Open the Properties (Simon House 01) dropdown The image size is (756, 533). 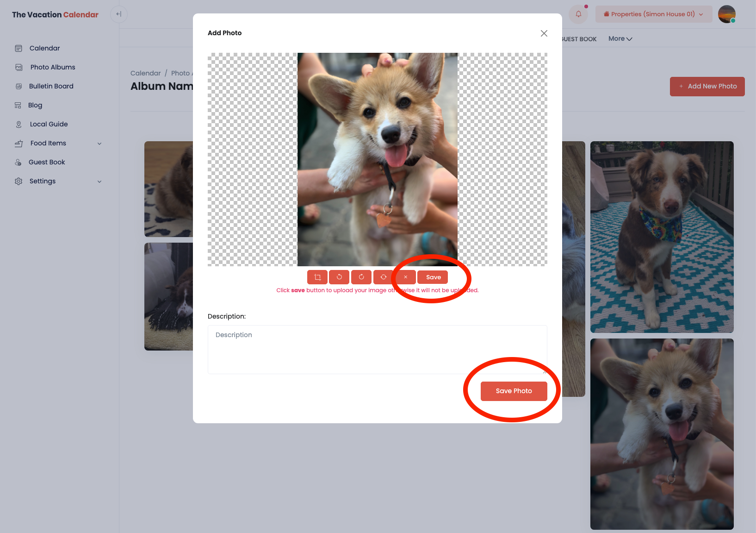(x=653, y=14)
